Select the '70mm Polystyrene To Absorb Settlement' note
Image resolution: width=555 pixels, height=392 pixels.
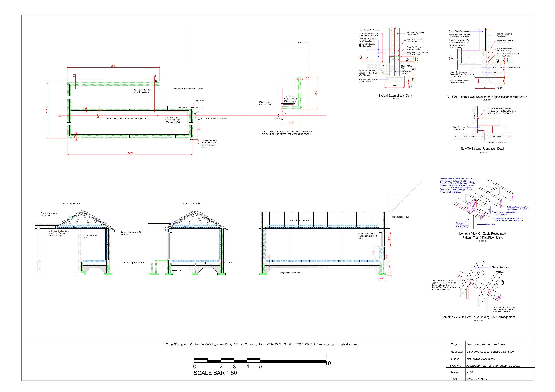[x=461, y=128]
